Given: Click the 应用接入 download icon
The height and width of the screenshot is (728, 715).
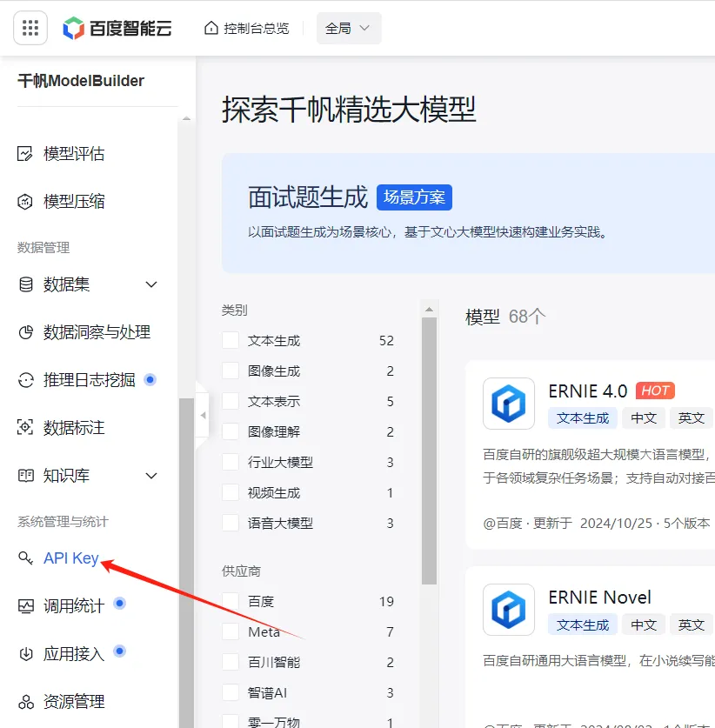Looking at the screenshot, I should click(x=25, y=654).
